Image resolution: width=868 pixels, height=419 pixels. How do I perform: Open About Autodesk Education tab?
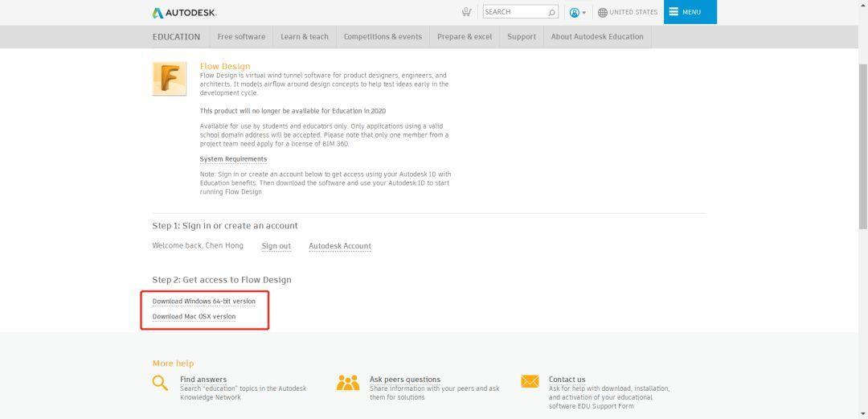597,36
